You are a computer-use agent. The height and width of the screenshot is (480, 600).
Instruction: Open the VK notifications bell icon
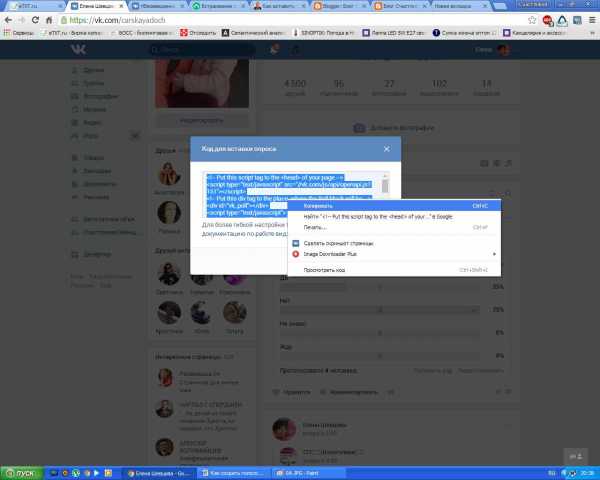tap(274, 49)
